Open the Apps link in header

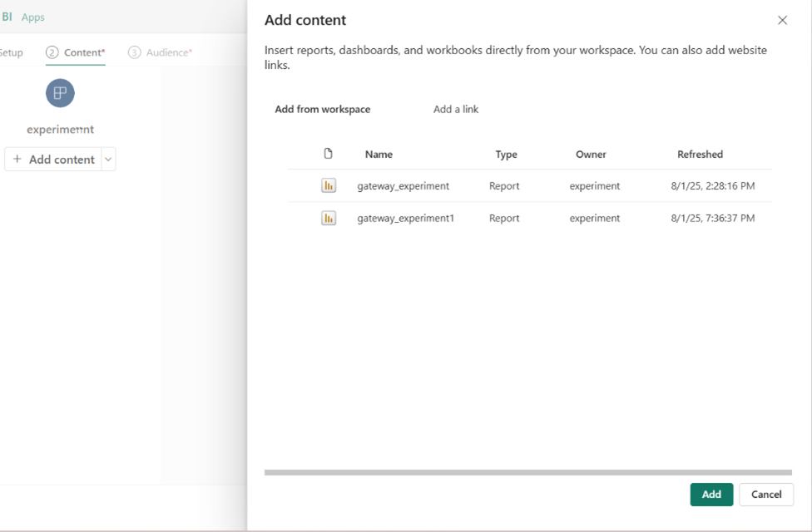pyautogui.click(x=33, y=17)
